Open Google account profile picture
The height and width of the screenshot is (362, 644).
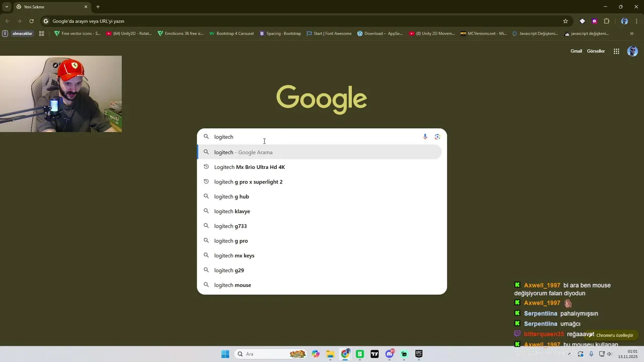pos(632,51)
